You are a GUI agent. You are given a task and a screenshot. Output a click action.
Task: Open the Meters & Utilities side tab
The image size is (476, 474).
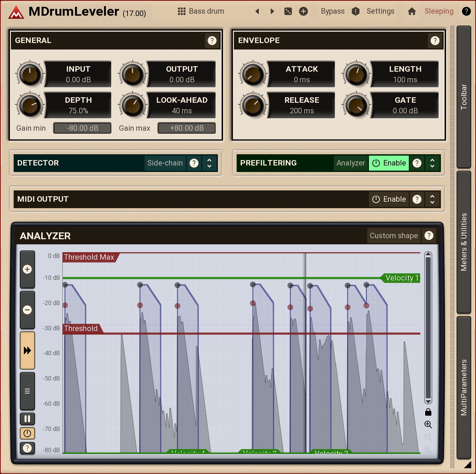(464, 242)
